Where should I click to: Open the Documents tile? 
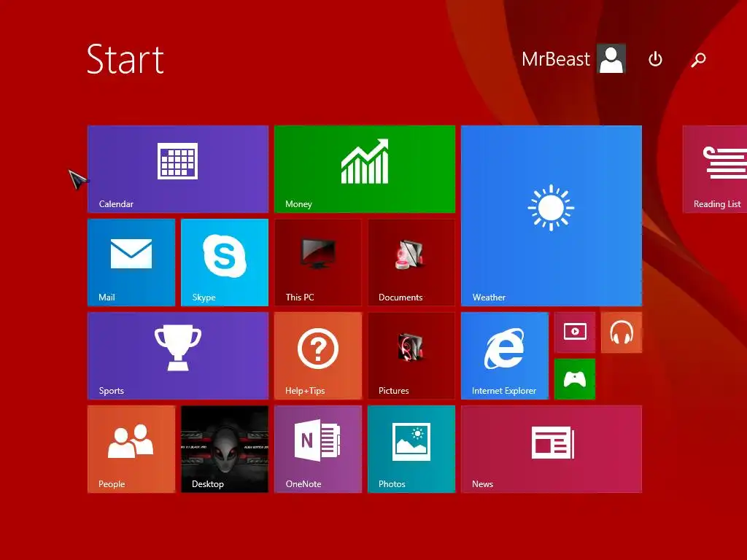coord(411,262)
